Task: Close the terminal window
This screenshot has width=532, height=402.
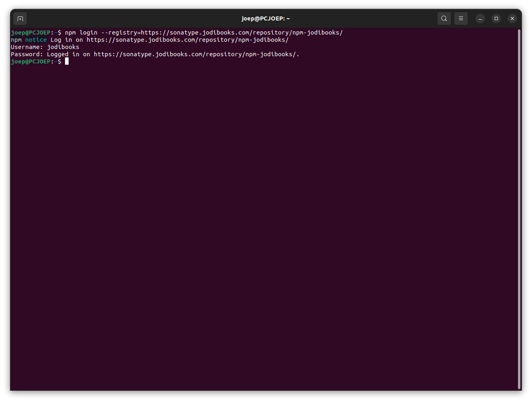Action: coord(512,18)
